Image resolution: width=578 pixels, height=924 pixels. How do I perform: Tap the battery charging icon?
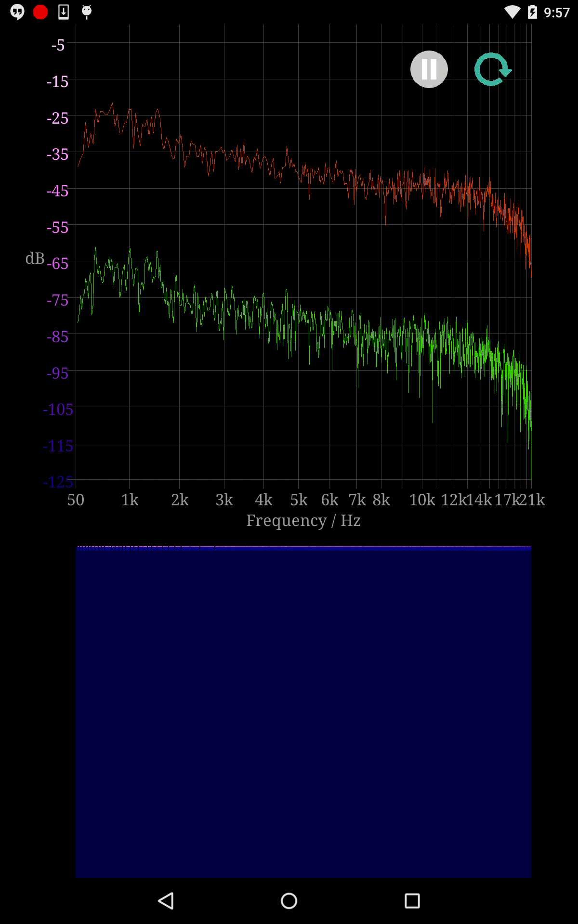pyautogui.click(x=532, y=12)
